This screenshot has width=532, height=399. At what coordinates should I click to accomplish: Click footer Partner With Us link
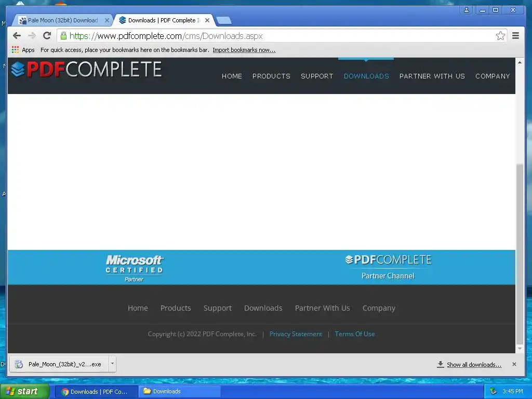(x=322, y=308)
